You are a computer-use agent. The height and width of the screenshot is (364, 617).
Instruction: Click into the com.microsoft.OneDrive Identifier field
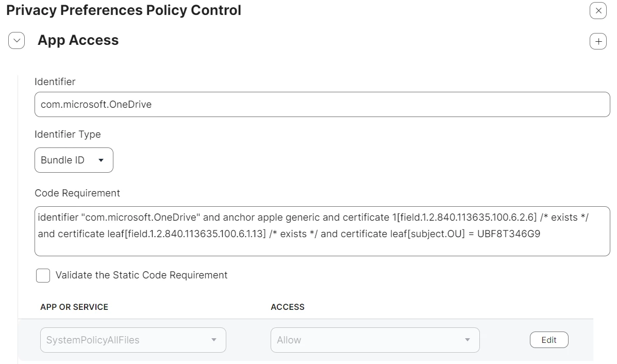click(322, 105)
